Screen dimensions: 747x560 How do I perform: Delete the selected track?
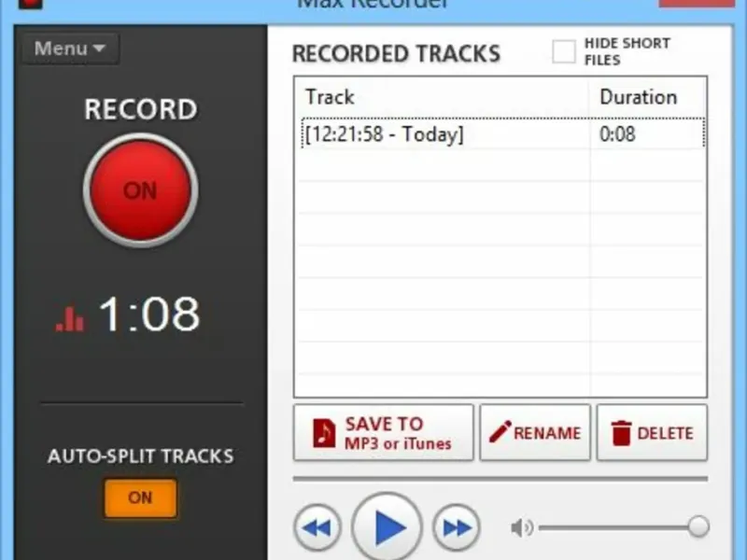pyautogui.click(x=652, y=433)
